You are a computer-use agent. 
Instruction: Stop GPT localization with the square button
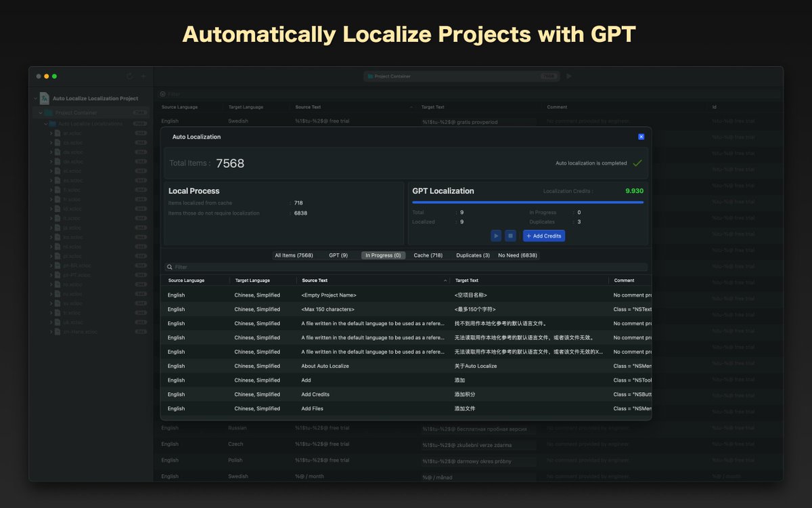tap(511, 236)
